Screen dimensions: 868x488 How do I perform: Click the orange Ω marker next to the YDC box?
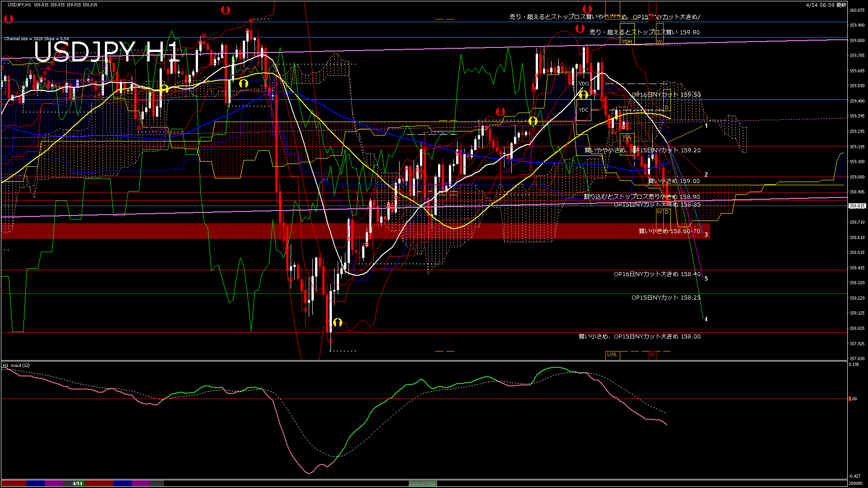tap(584, 94)
